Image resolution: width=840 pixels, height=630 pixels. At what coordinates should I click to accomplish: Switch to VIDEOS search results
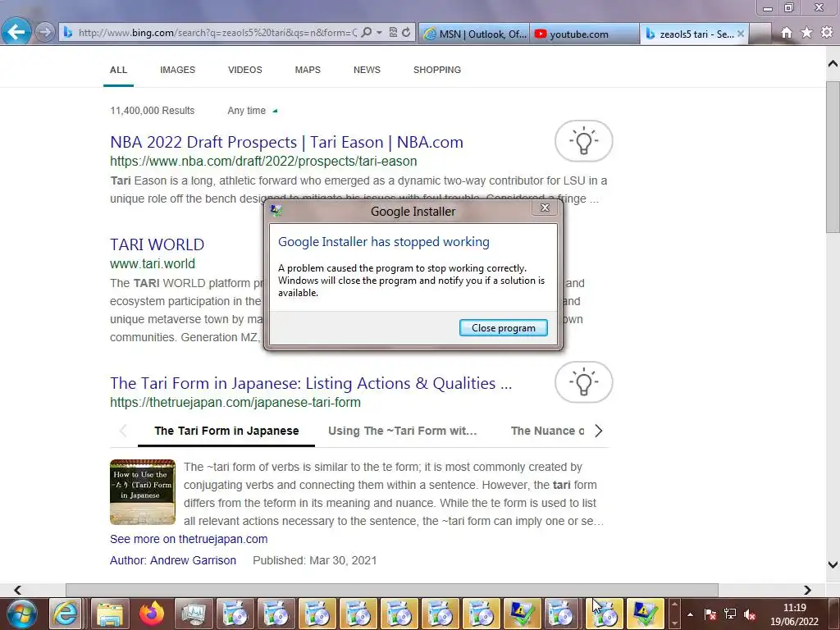(x=244, y=71)
